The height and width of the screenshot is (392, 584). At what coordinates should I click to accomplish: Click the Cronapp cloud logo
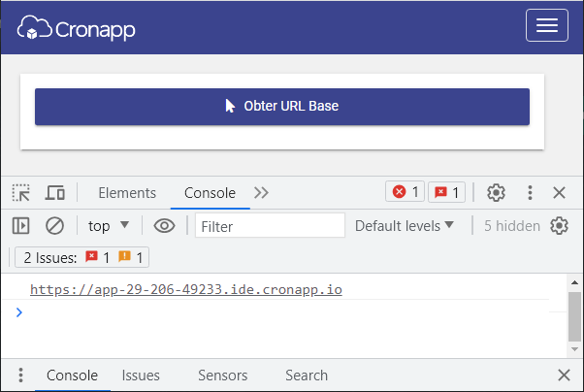[76, 28]
